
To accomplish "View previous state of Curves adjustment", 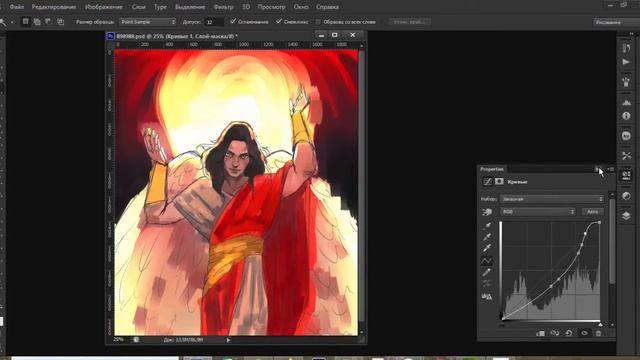I will [555, 333].
